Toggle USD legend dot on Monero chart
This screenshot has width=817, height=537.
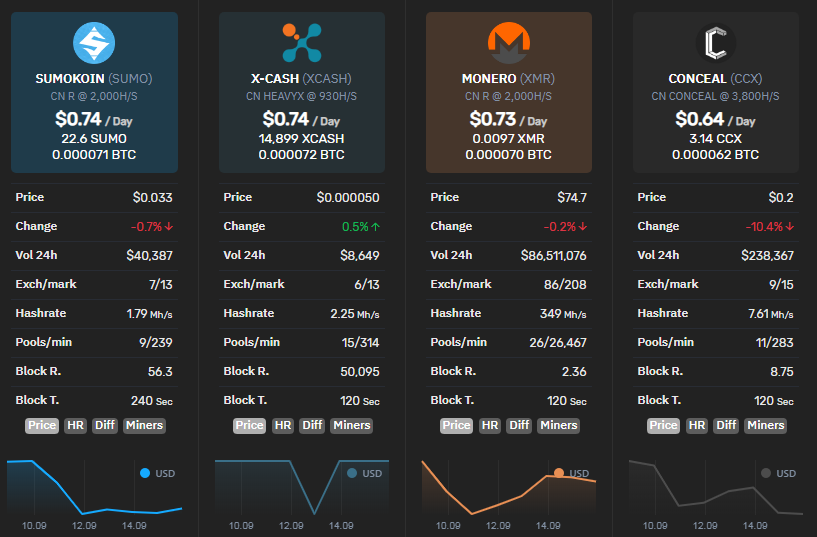coord(559,473)
